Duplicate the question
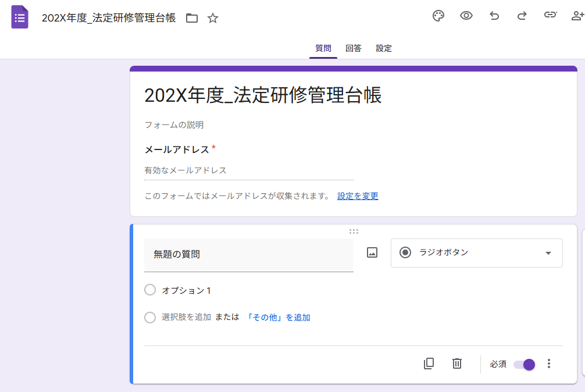Screen dimensions: 585x392 [x=429, y=364]
